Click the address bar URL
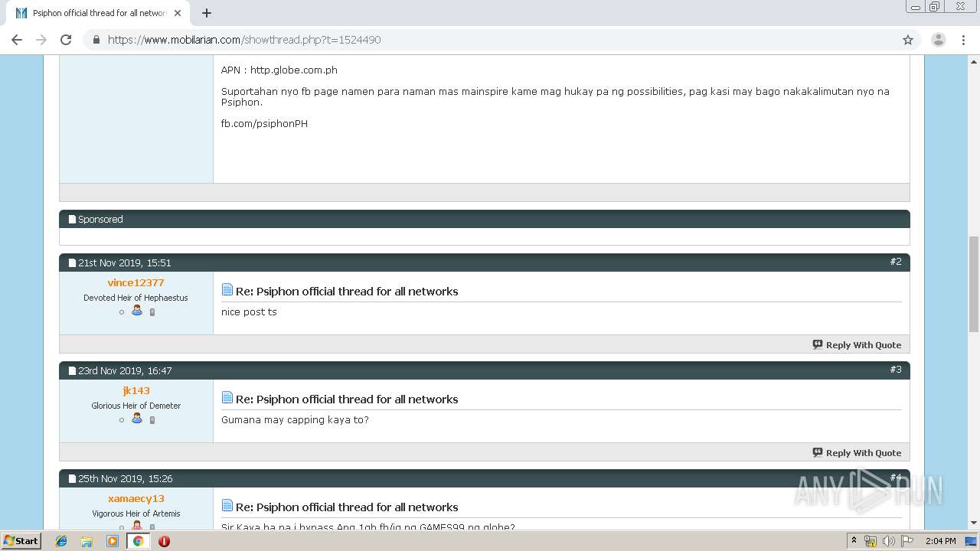 coord(244,40)
